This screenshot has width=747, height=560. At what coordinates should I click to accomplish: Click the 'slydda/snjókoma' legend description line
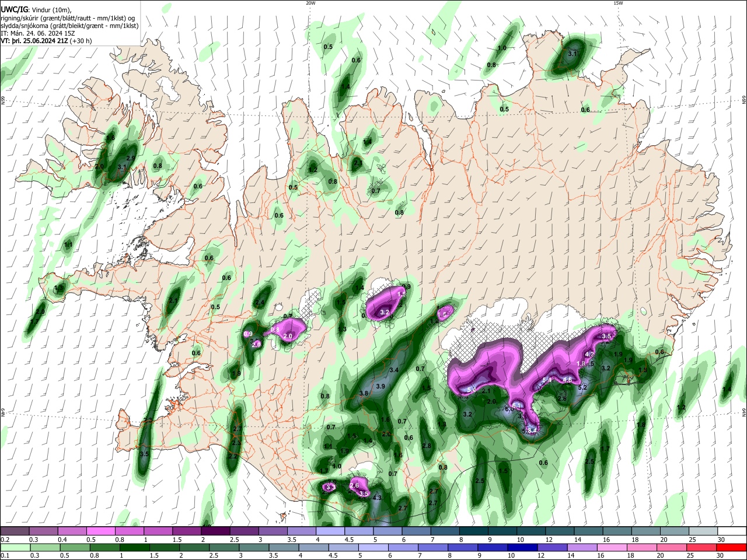[x=69, y=26]
